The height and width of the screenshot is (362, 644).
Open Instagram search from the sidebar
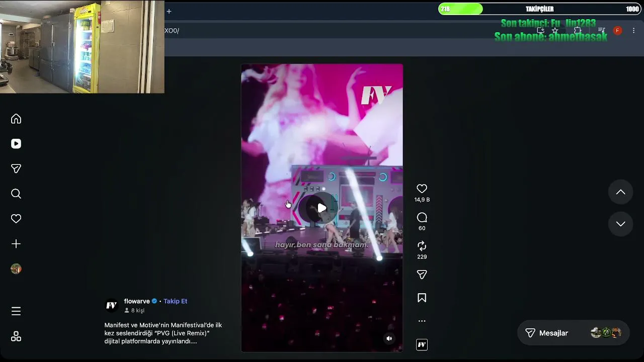click(16, 194)
